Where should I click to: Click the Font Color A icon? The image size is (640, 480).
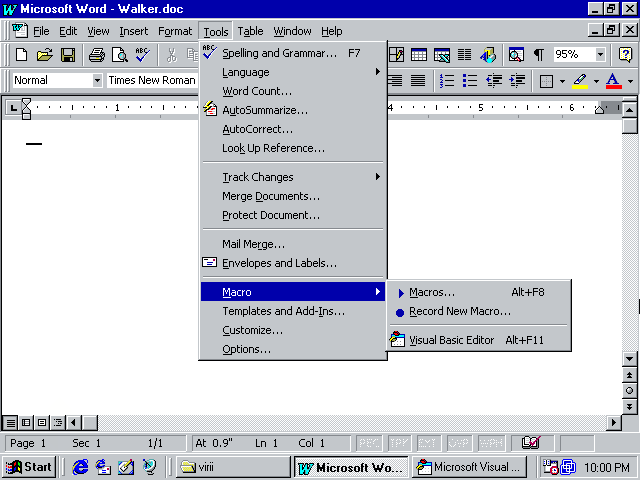tap(614, 81)
